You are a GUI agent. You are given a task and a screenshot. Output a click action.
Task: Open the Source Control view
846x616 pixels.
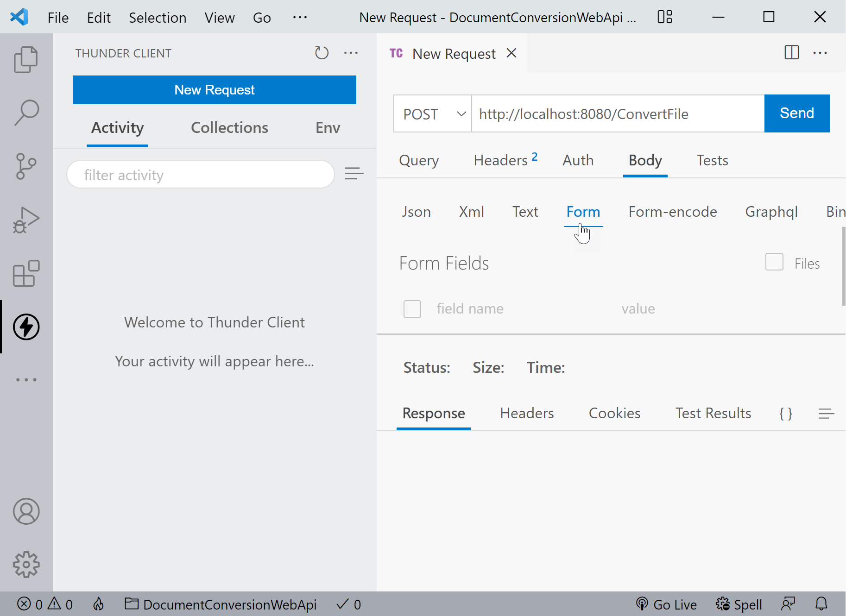[x=26, y=166]
